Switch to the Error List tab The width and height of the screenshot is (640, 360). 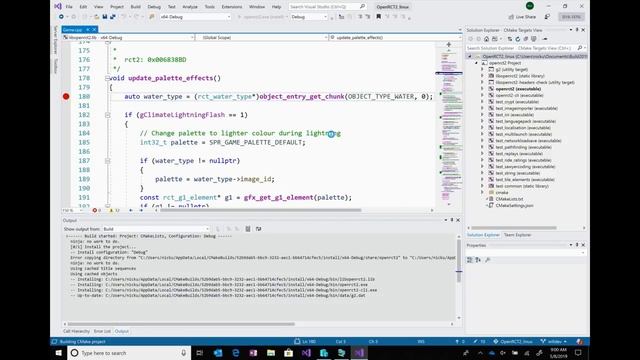[x=102, y=331]
